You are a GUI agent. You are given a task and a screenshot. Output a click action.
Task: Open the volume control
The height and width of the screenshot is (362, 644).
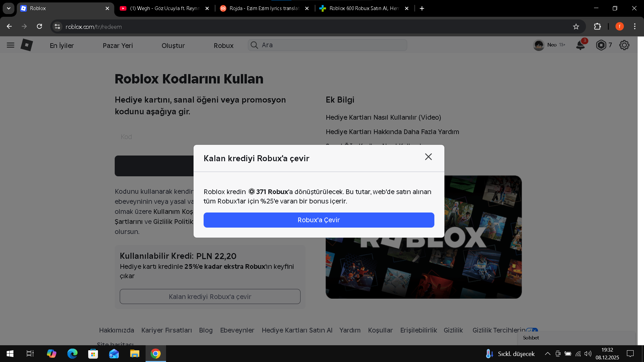[588, 354]
